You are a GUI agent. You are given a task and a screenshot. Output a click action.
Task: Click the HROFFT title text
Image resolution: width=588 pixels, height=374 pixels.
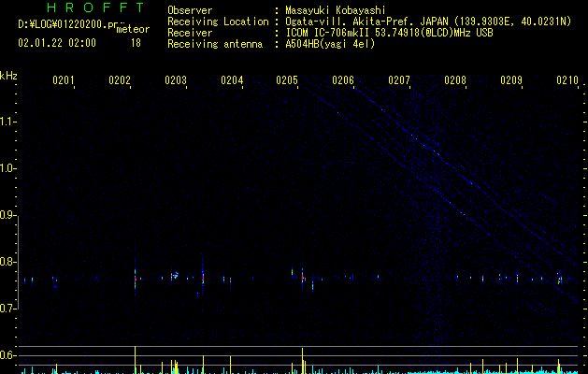coord(95,7)
